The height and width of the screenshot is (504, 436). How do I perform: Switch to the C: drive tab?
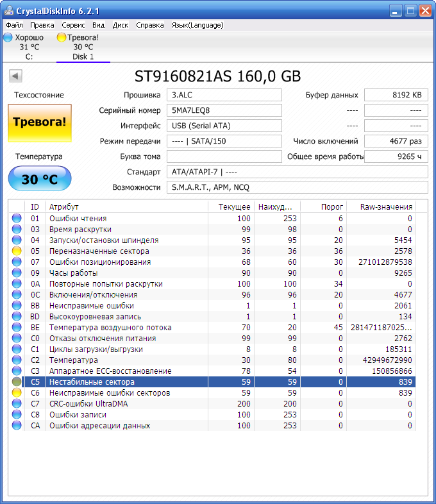(x=29, y=47)
